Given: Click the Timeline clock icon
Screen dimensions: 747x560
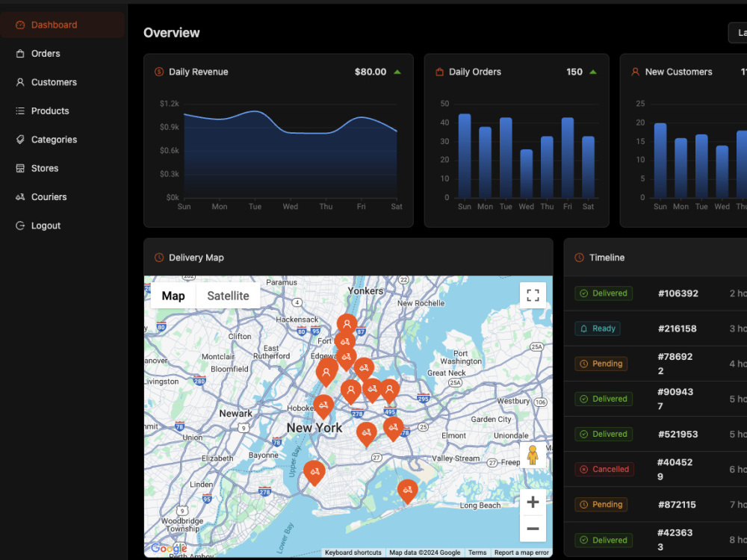Looking at the screenshot, I should (580, 258).
